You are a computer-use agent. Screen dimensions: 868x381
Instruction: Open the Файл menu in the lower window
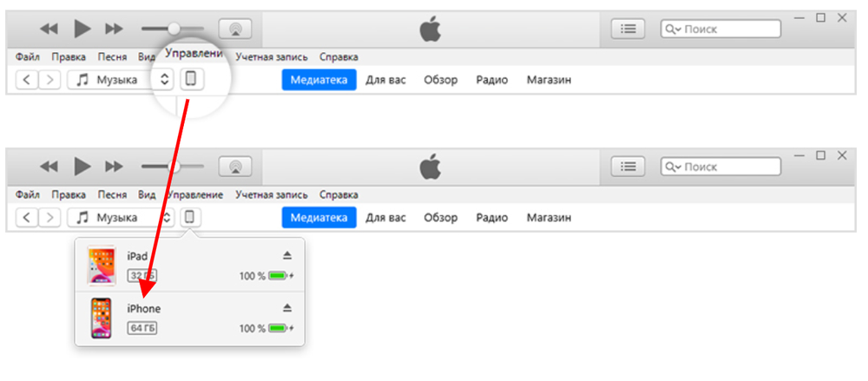(x=28, y=195)
